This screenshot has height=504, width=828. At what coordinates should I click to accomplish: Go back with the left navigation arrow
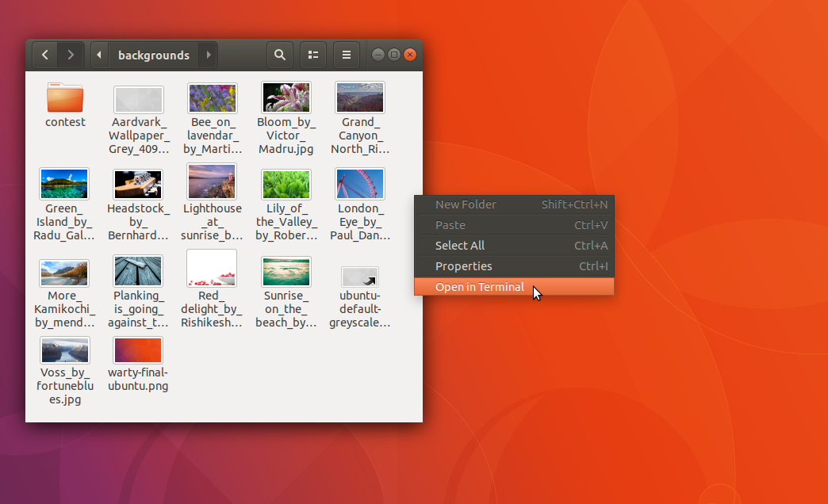(x=45, y=55)
